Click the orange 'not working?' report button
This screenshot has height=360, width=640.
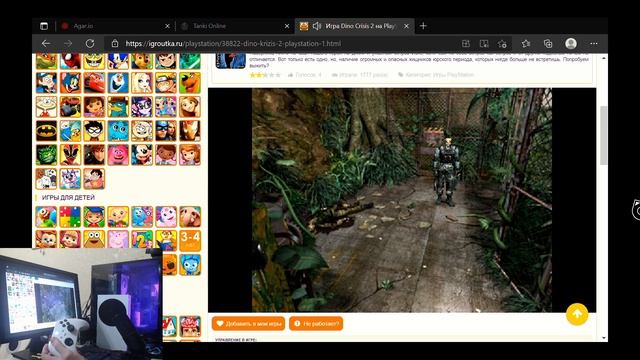316,324
